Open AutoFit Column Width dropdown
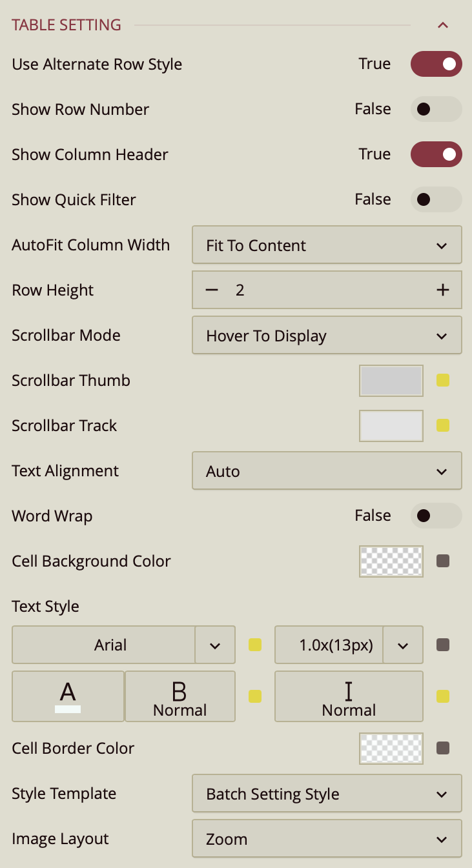Viewport: 472px width, 868px height. point(327,245)
